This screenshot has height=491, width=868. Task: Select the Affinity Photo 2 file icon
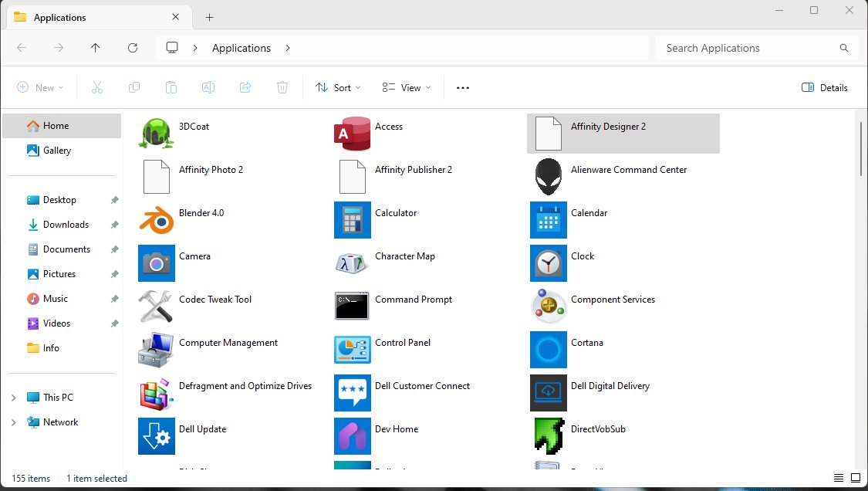pyautogui.click(x=156, y=176)
